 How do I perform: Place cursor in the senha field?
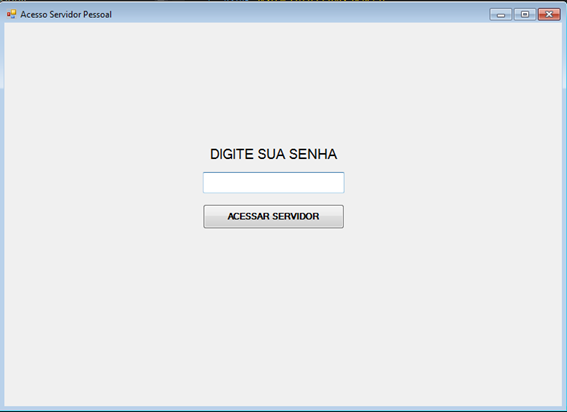click(x=273, y=183)
